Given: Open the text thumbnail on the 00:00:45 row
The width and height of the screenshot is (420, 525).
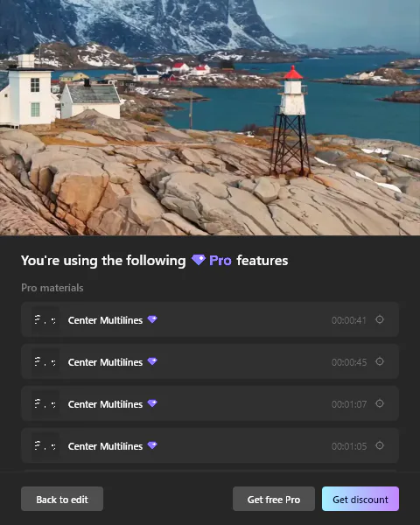Looking at the screenshot, I should point(45,362).
